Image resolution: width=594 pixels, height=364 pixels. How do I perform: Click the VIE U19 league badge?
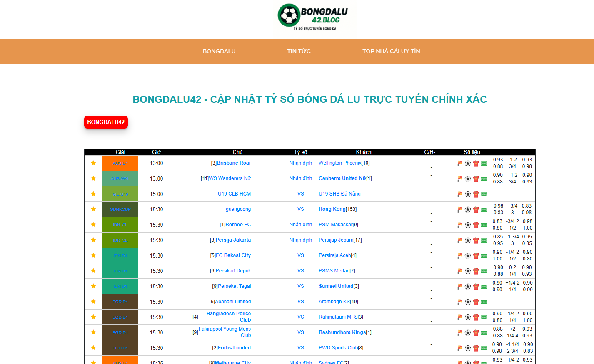click(120, 194)
